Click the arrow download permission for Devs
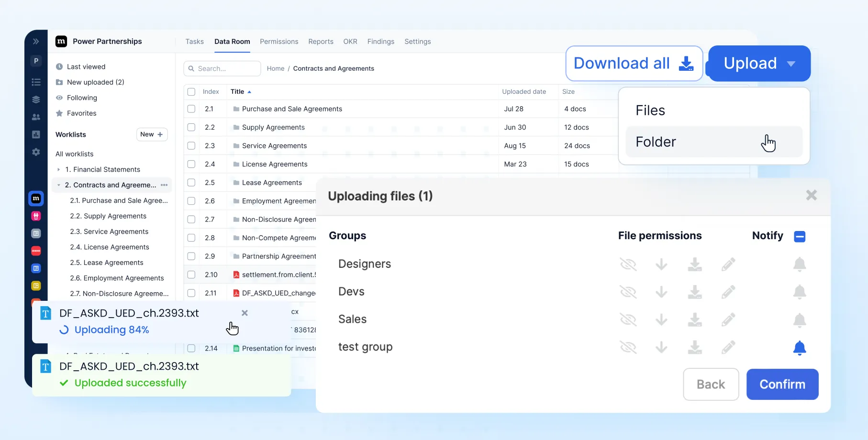This screenshot has height=440, width=868. click(661, 292)
